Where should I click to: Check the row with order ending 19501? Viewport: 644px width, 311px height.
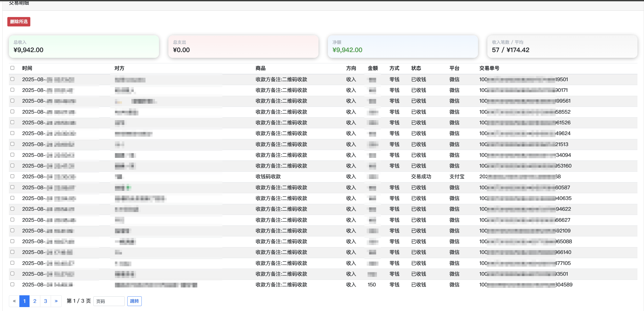point(12,79)
